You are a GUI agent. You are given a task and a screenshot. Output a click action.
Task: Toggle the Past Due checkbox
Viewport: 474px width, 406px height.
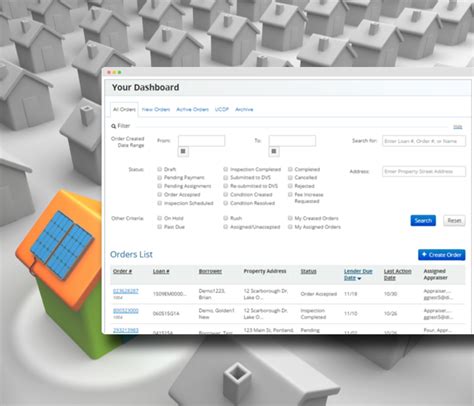pos(159,227)
